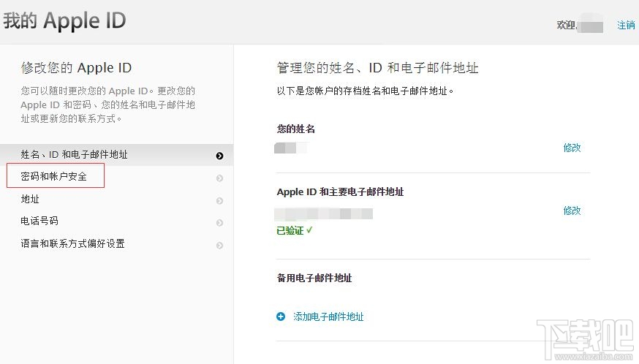Click the arrow icon beside 密码和帐户安全

pos(219,178)
